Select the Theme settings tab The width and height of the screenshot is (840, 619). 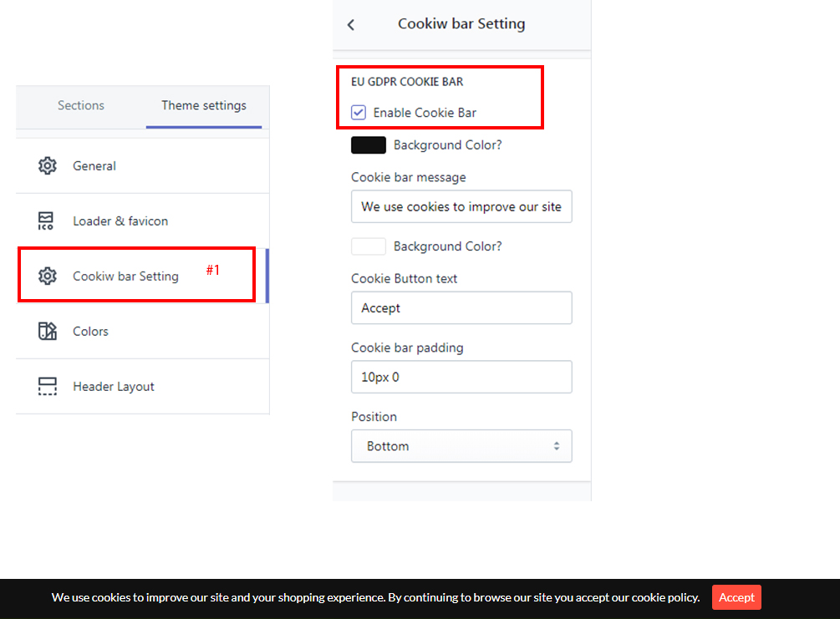coord(204,105)
